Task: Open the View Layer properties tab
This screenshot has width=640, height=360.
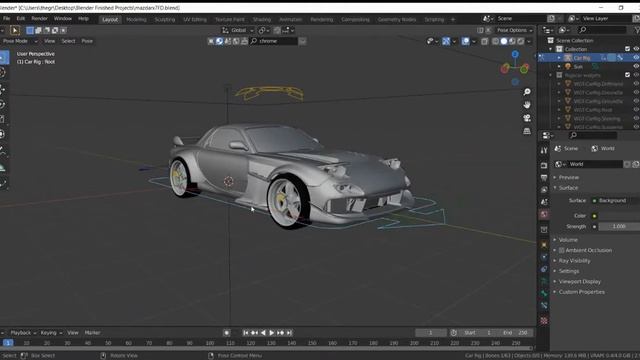Action: click(x=544, y=190)
